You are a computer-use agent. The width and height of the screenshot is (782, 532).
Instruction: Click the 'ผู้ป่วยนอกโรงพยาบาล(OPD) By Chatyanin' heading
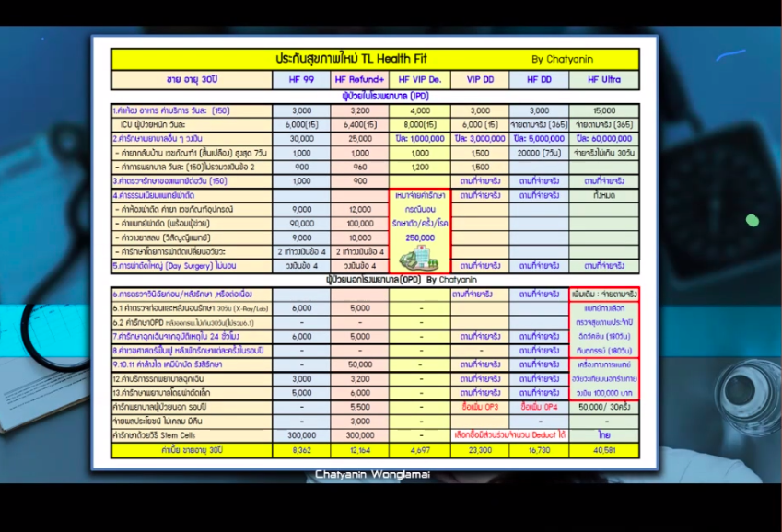click(x=401, y=280)
